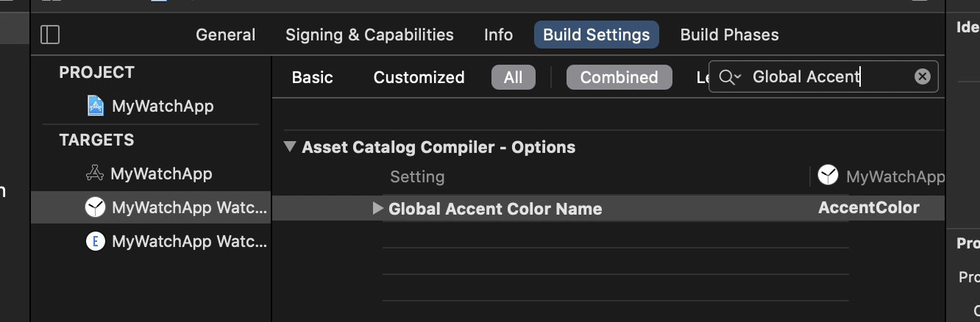
Task: Toggle the targets sidebar panel icon
Action: pos(50,35)
